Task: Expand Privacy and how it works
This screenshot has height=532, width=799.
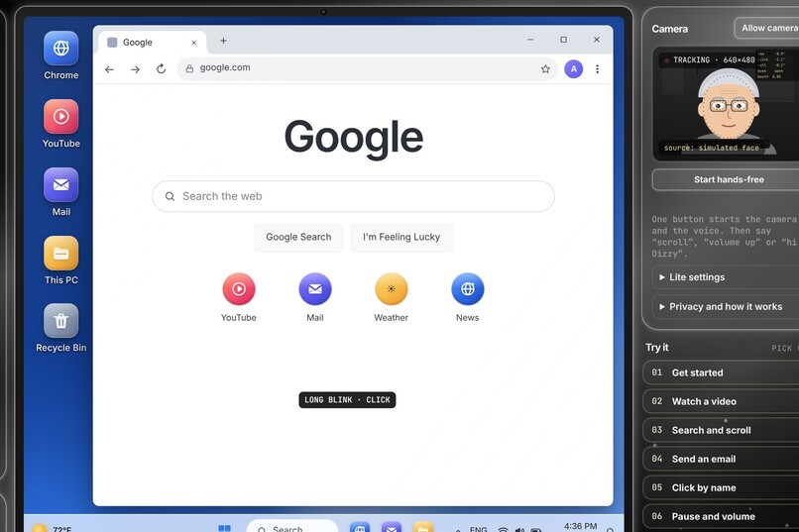Action: tap(726, 306)
